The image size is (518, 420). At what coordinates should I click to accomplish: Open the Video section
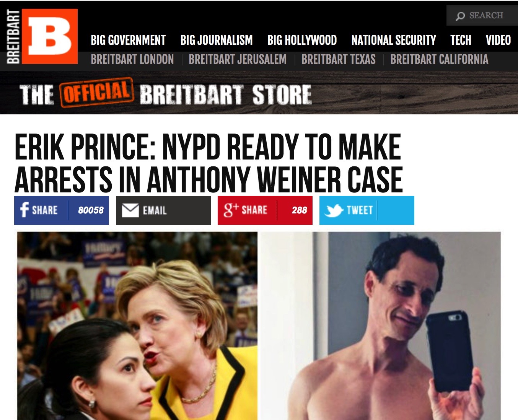pyautogui.click(x=498, y=40)
